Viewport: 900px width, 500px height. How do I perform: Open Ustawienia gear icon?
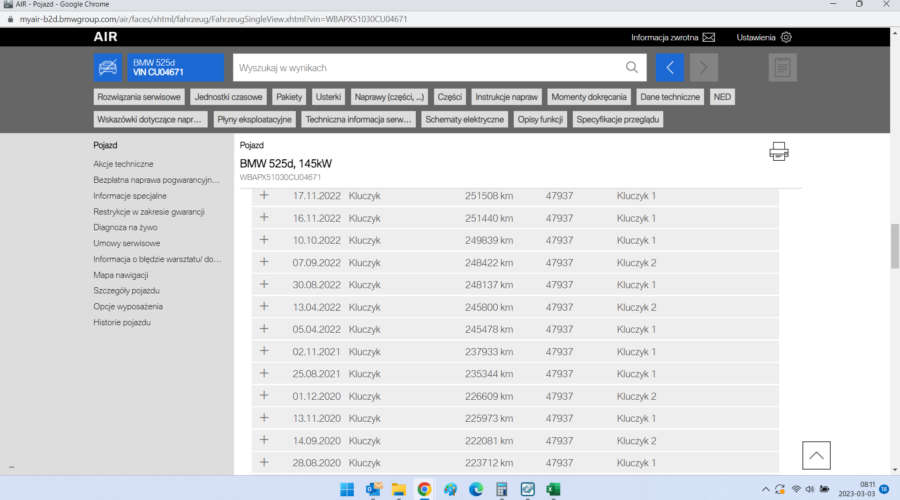click(x=786, y=37)
